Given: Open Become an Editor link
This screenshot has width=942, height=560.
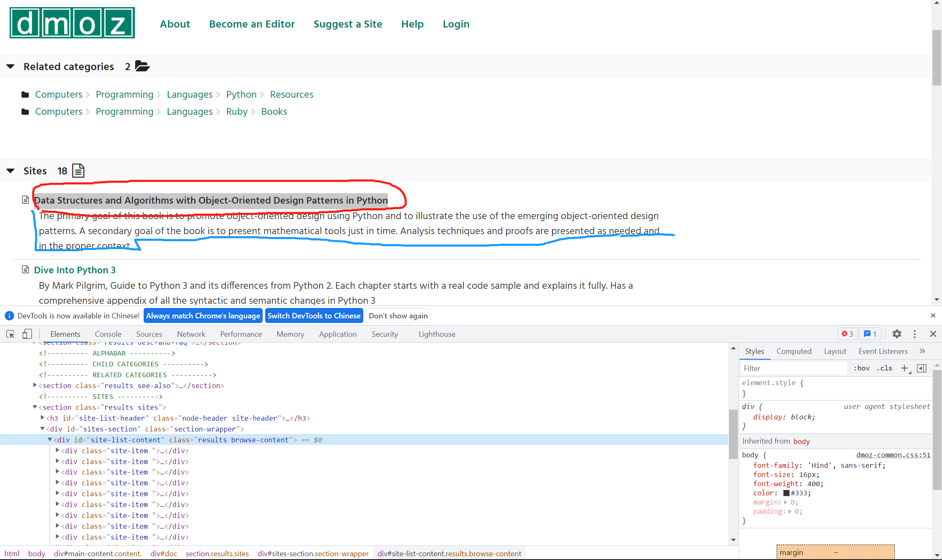Looking at the screenshot, I should (252, 24).
